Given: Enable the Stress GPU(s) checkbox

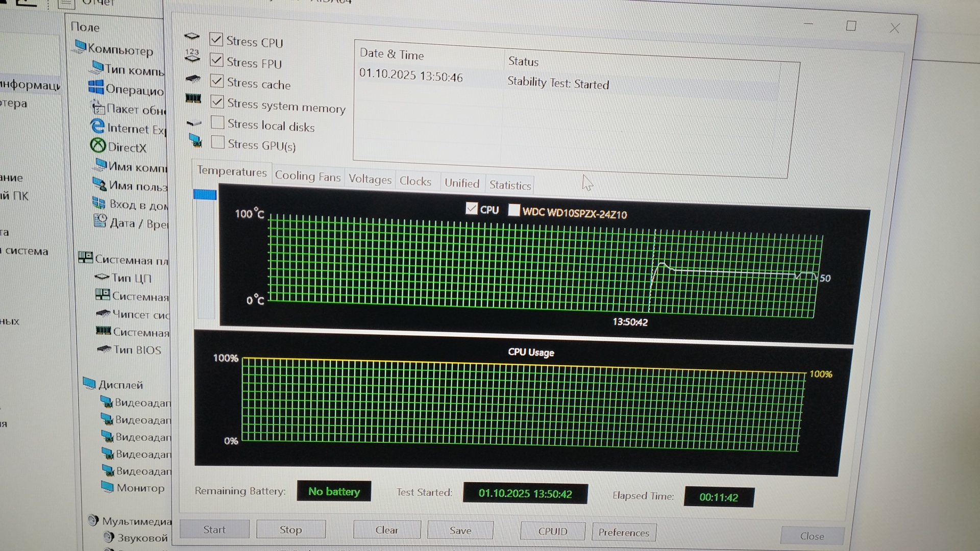Looking at the screenshot, I should coord(217,142).
